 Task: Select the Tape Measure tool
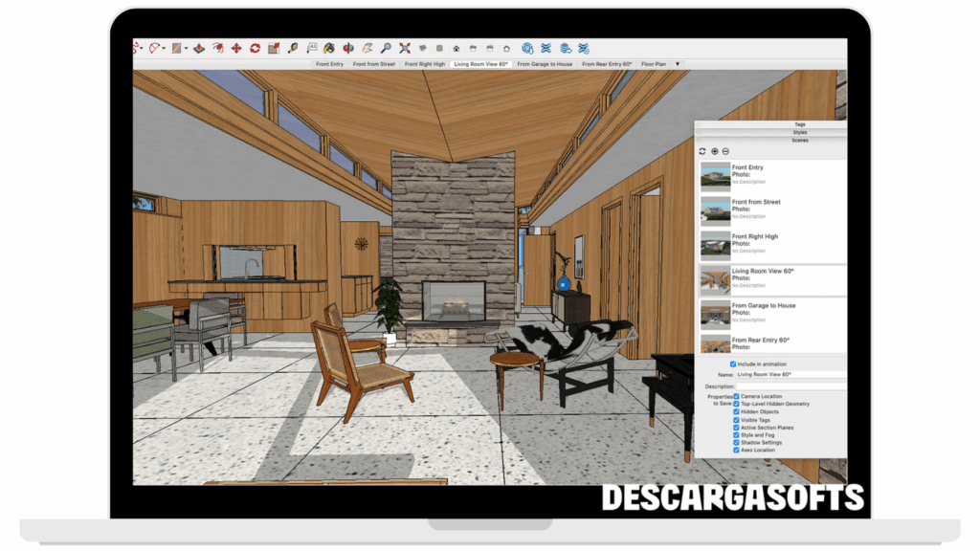click(293, 48)
